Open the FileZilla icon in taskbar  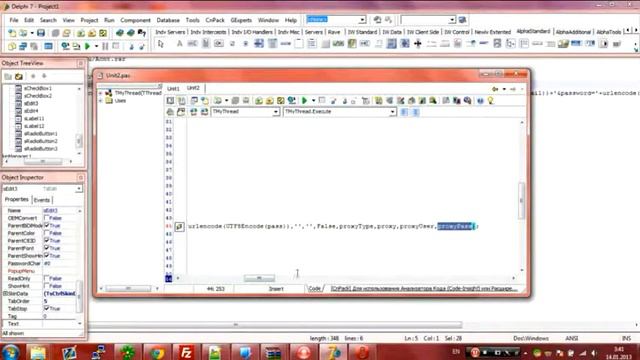[186, 352]
